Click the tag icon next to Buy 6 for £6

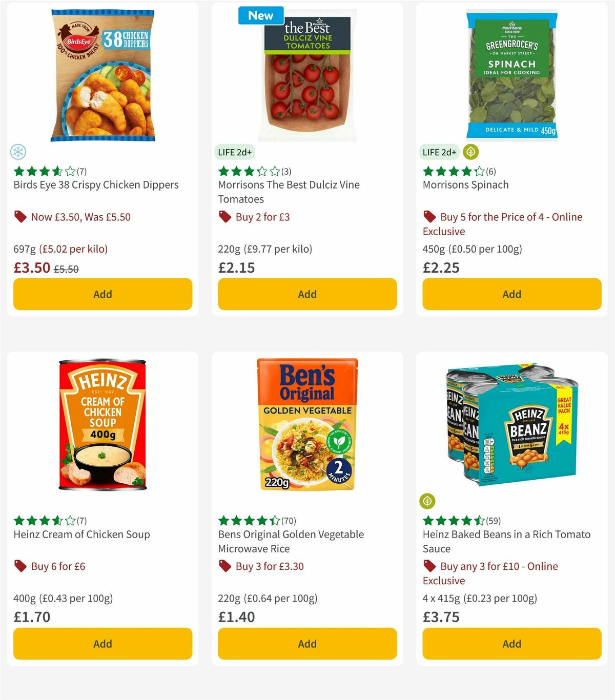pos(20,566)
